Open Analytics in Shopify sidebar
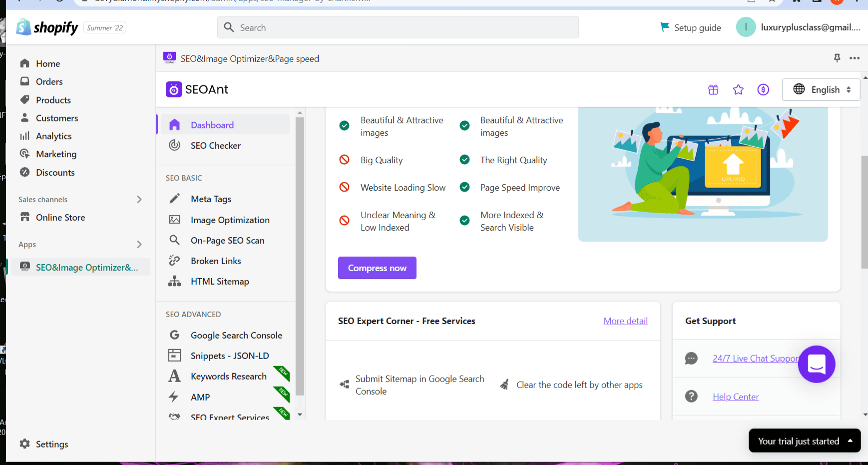The height and width of the screenshot is (465, 868). [53, 136]
